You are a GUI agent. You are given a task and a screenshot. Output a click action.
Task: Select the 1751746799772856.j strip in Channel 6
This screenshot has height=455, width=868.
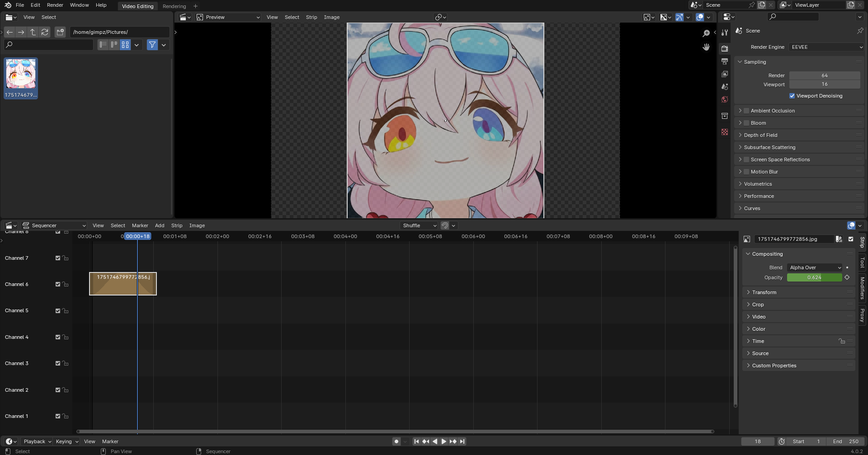click(x=123, y=284)
